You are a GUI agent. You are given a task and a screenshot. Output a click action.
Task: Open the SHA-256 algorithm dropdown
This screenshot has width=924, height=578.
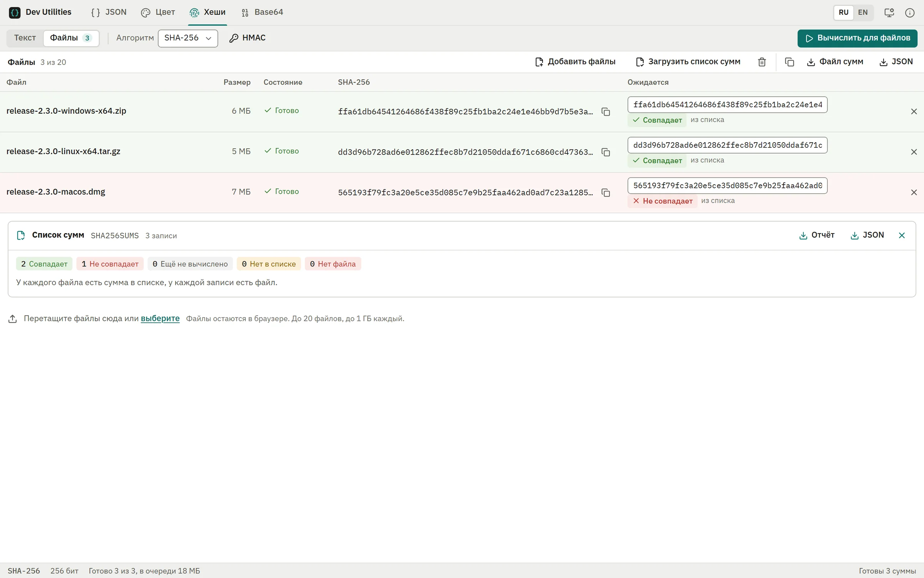(188, 38)
